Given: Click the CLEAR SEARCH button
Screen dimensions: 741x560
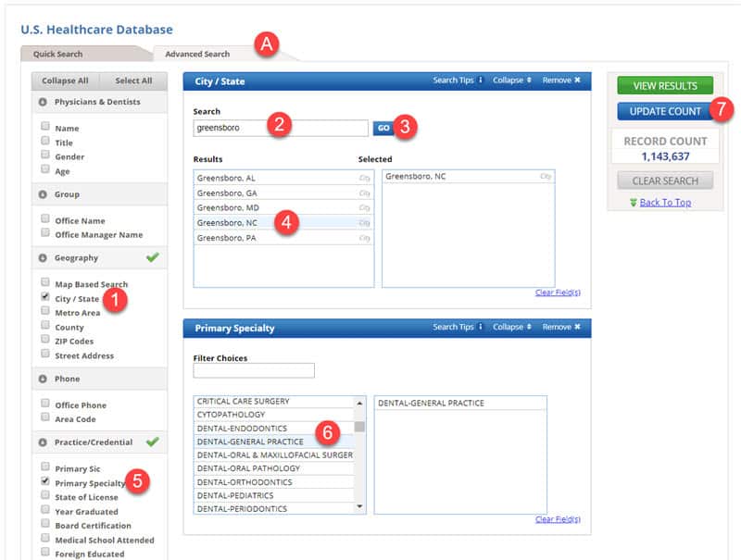Looking at the screenshot, I should pyautogui.click(x=665, y=180).
